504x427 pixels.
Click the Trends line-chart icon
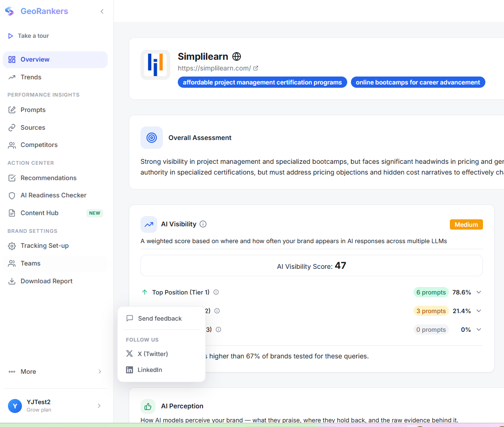[x=12, y=77]
